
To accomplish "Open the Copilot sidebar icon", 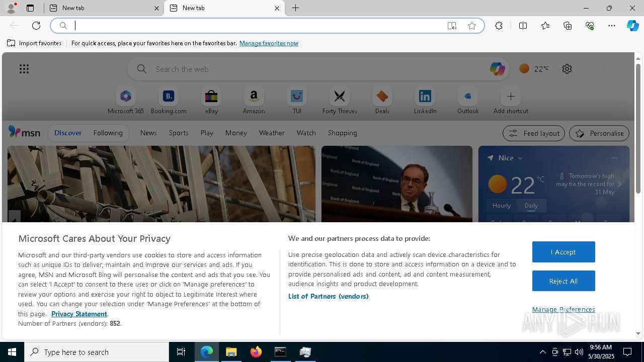I will coord(633,26).
